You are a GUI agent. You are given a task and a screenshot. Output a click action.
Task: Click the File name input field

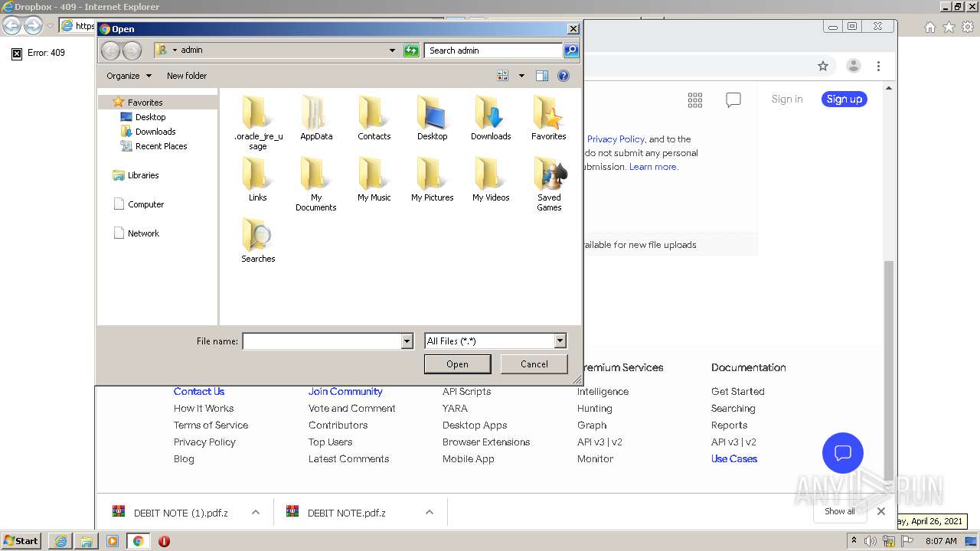tap(322, 341)
